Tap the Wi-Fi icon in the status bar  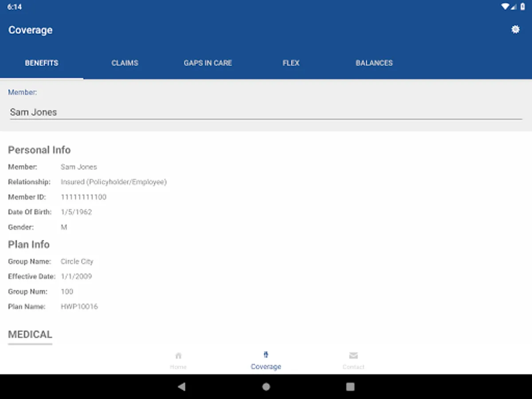(x=505, y=7)
